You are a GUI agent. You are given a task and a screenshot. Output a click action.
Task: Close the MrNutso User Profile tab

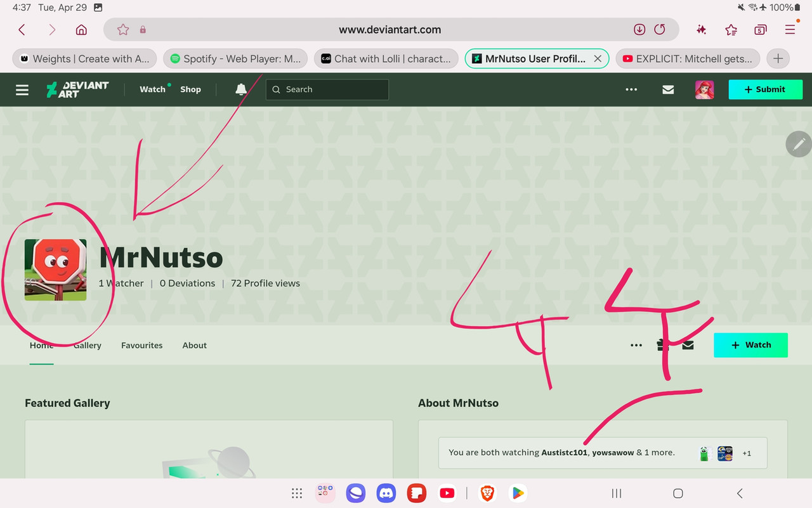click(597, 58)
